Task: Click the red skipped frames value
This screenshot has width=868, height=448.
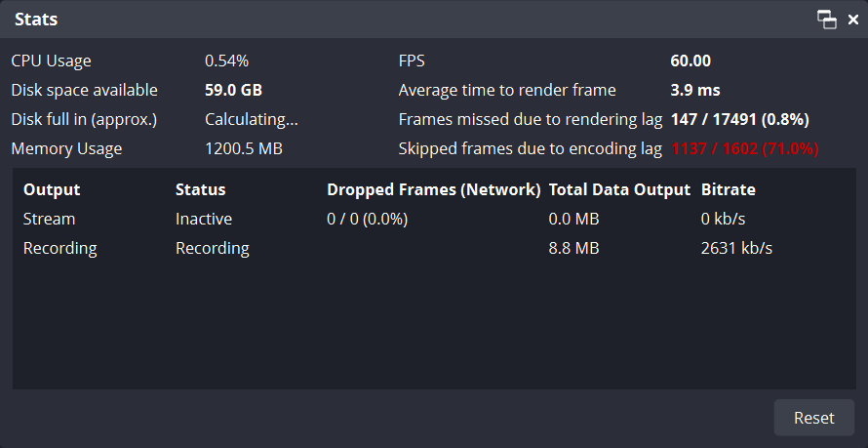Action: (744, 149)
